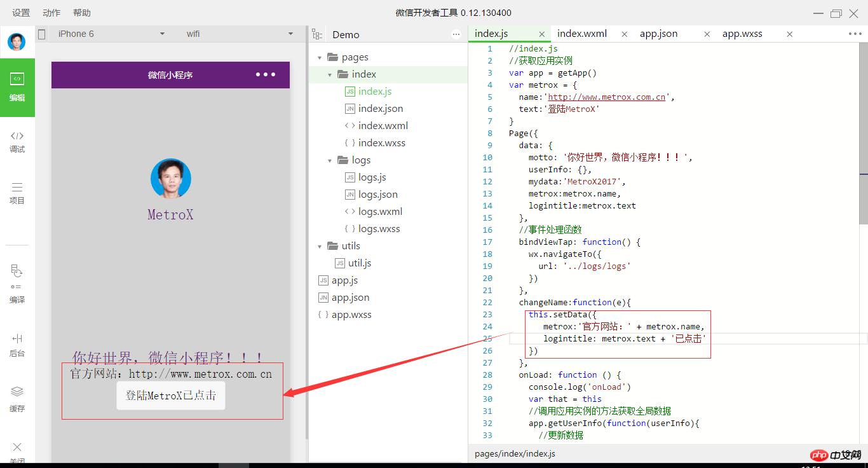Switch to the app.json editor tab
Image resolution: width=868 pixels, height=468 pixels.
click(x=658, y=34)
